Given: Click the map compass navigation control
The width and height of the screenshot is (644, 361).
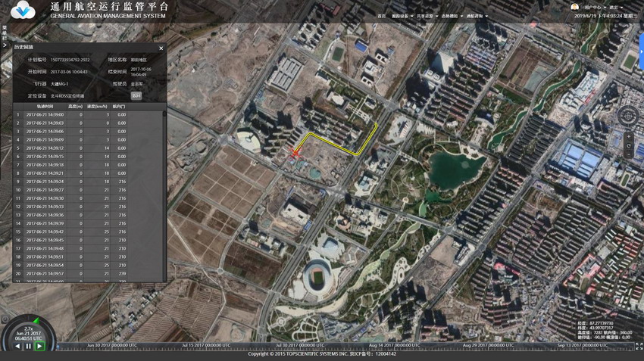Looking at the screenshot, I should pos(628,116).
